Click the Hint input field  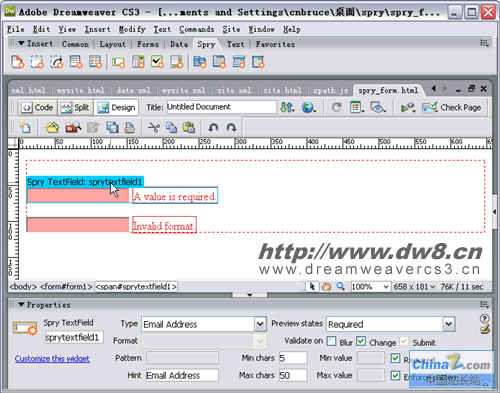(182, 375)
